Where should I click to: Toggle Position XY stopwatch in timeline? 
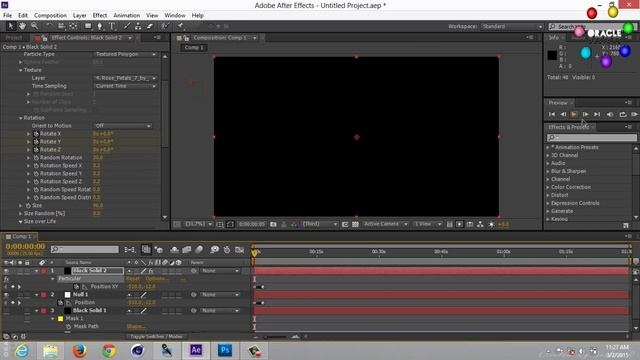pyautogui.click(x=76, y=287)
